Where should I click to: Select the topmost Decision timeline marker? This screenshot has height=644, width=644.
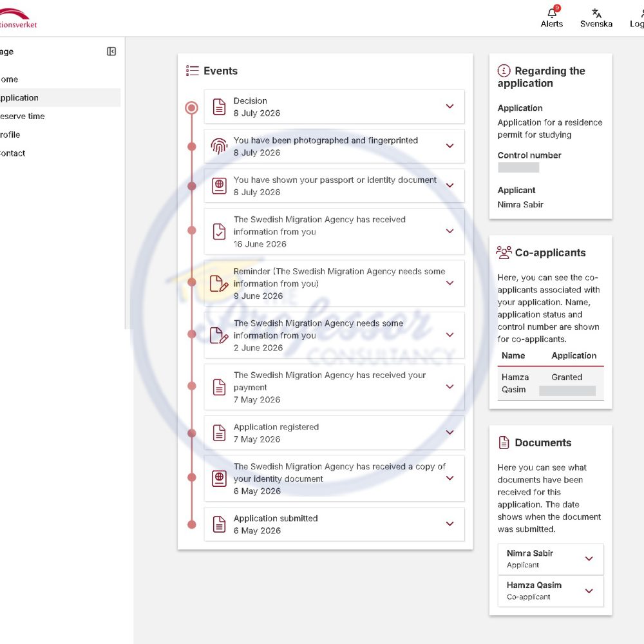tap(191, 108)
